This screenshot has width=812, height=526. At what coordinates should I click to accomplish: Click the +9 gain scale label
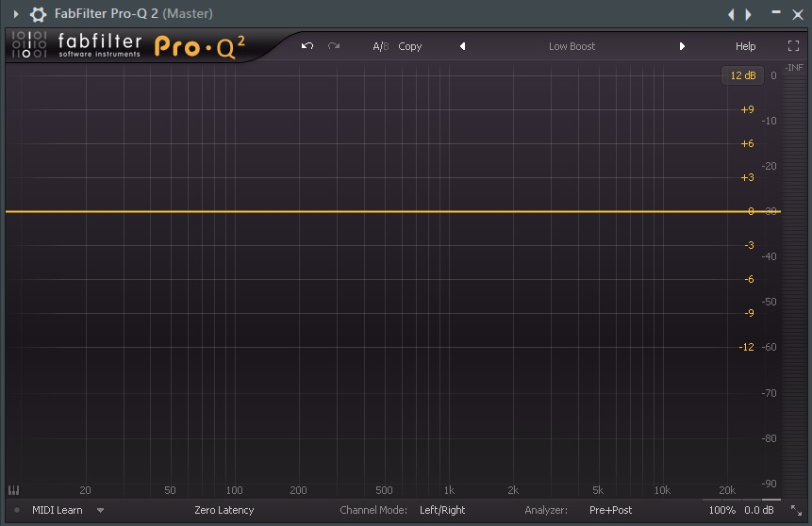[x=747, y=109]
